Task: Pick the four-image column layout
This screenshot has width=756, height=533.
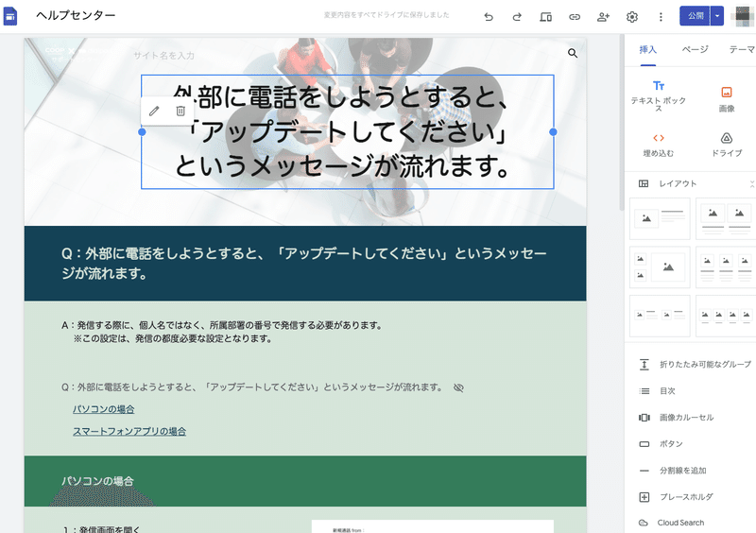Action: click(726, 316)
